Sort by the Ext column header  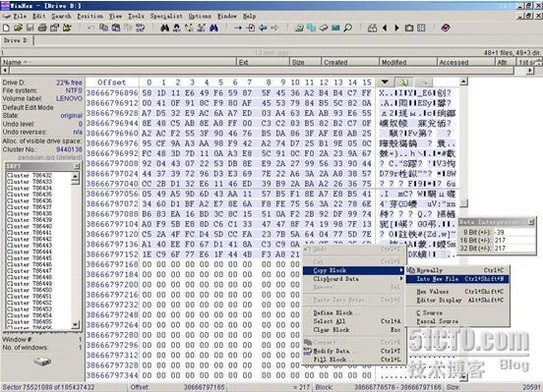click(x=264, y=62)
